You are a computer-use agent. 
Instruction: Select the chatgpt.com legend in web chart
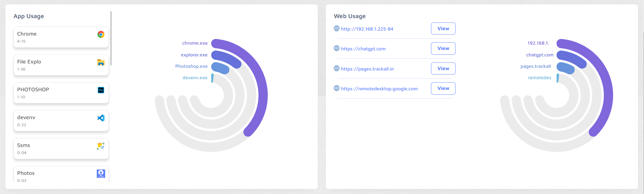click(540, 55)
